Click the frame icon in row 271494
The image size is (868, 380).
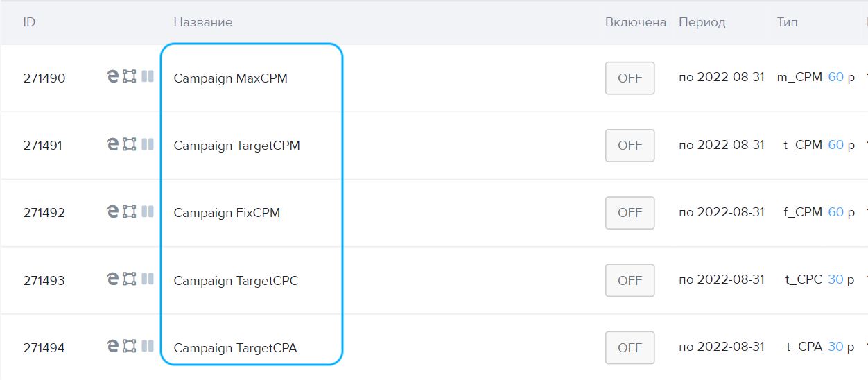tap(130, 345)
